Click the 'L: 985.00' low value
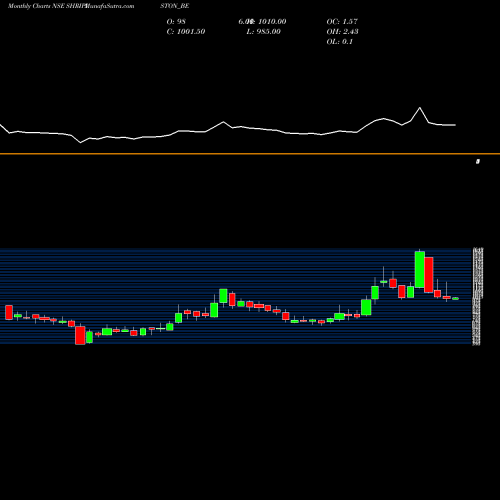Image resolution: width=500 pixels, height=500 pixels. click(x=264, y=31)
